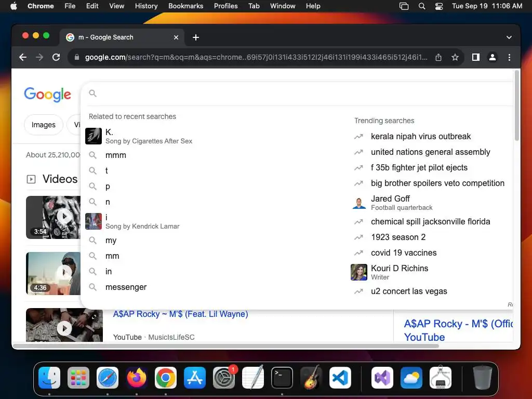This screenshot has width=532, height=399.
Task: Open the Profiles menu
Action: (x=225, y=6)
